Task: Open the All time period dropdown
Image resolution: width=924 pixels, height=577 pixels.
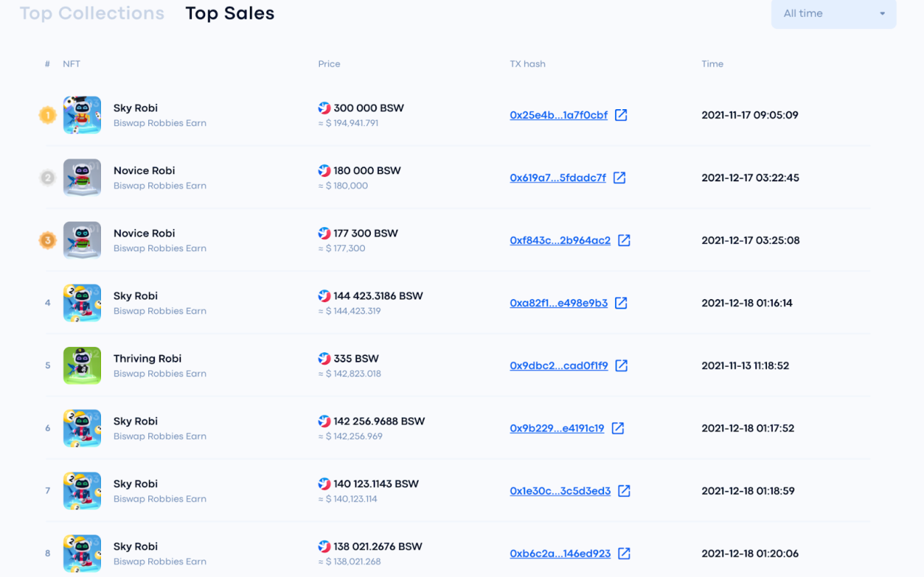Action: tap(834, 14)
